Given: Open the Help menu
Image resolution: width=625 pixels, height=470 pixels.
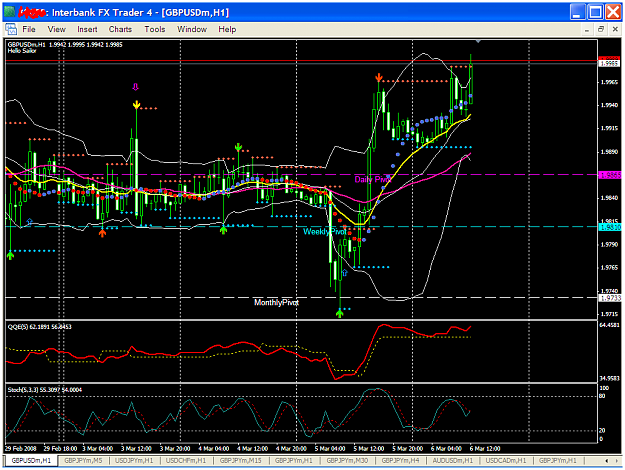Looking at the screenshot, I should 227,29.
